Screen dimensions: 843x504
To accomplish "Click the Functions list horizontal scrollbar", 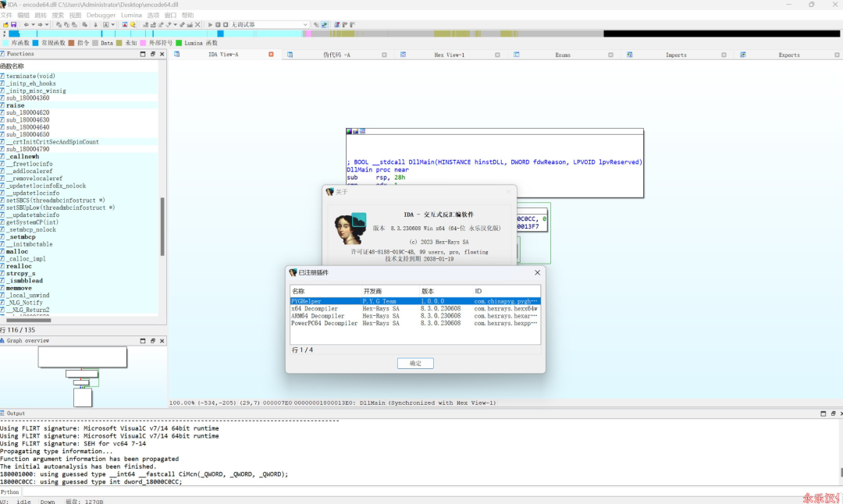I will point(29,320).
